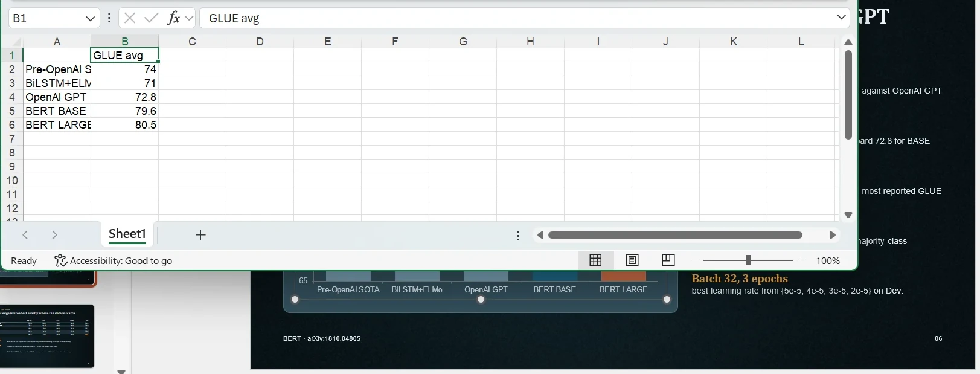Click the cell with value 71
Viewport: 980px width, 374px height.
[x=125, y=83]
